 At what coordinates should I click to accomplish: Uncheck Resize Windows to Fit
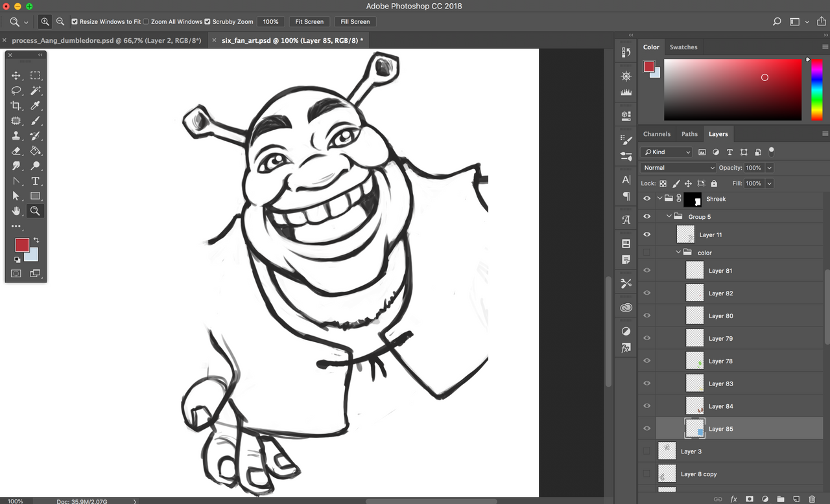point(75,21)
